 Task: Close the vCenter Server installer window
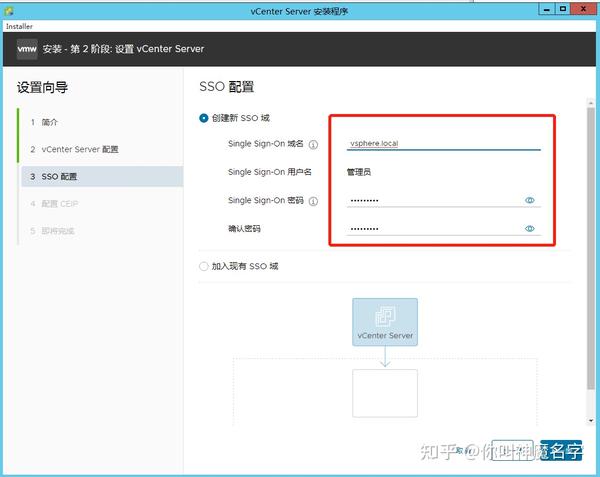click(x=583, y=9)
